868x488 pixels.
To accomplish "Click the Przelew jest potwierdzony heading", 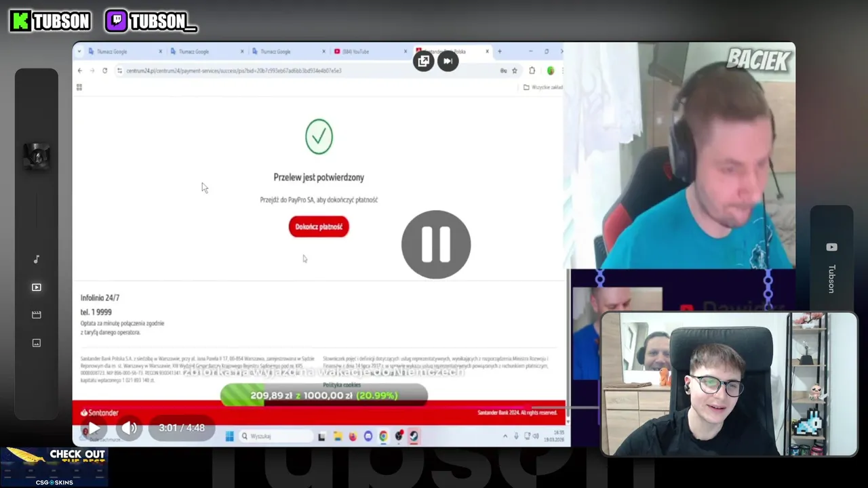I will click(319, 177).
